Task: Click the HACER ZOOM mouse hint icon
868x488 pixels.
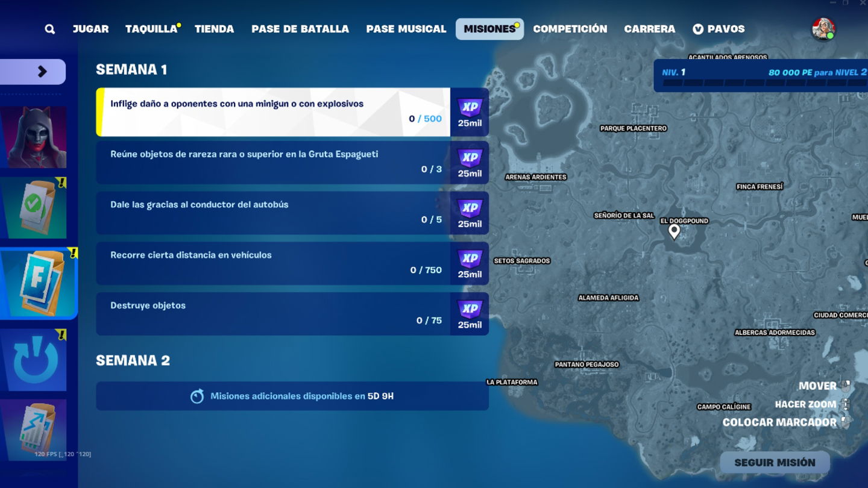Action: 845,404
